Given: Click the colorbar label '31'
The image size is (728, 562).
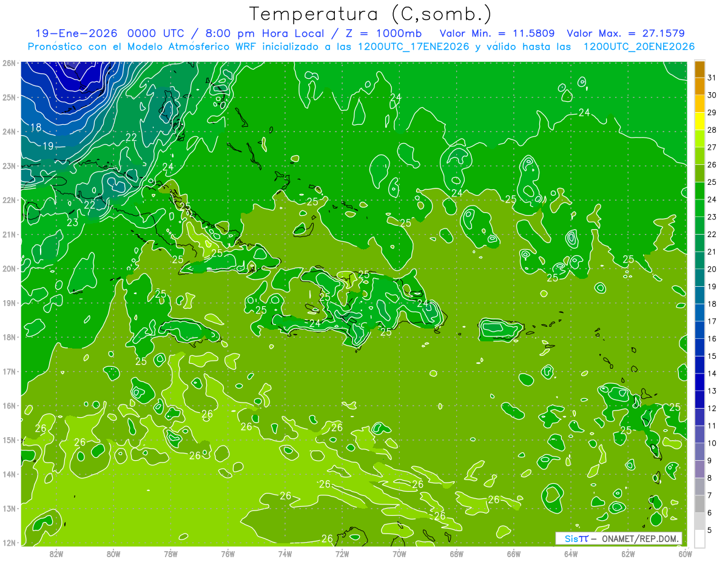Looking at the screenshot, I should (712, 78).
